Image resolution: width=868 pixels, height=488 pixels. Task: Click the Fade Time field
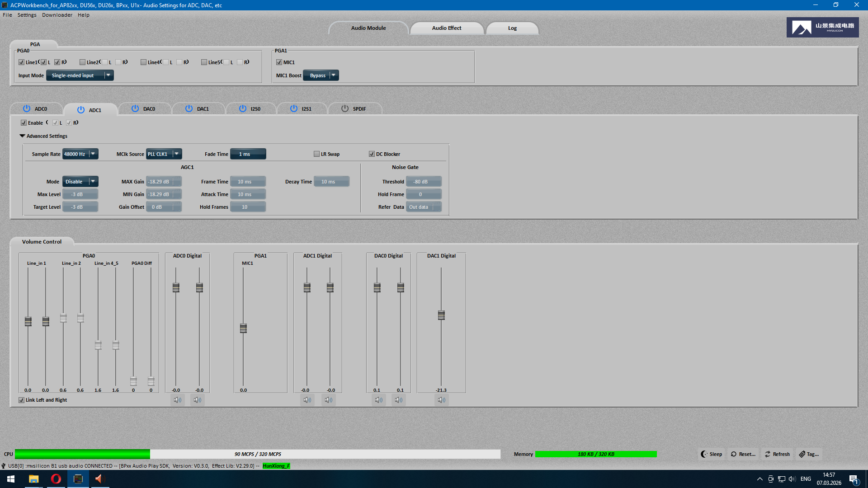click(x=248, y=154)
